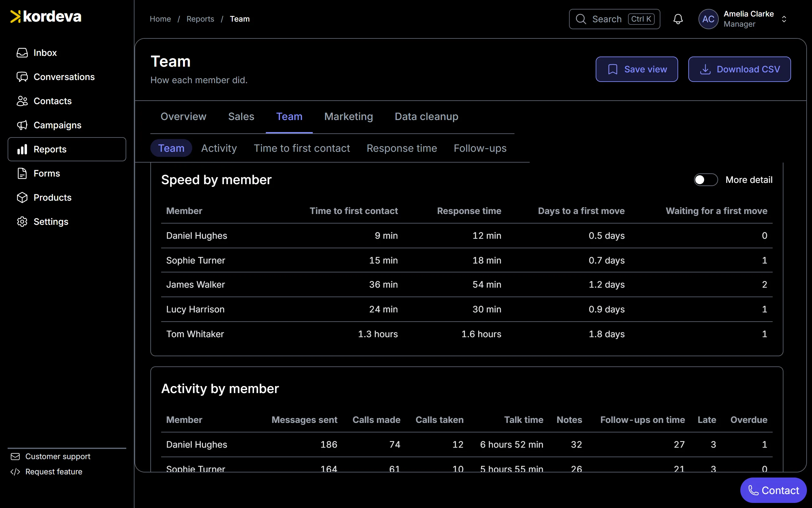
Task: Expand the Amelia Clarke account menu
Action: [x=743, y=19]
